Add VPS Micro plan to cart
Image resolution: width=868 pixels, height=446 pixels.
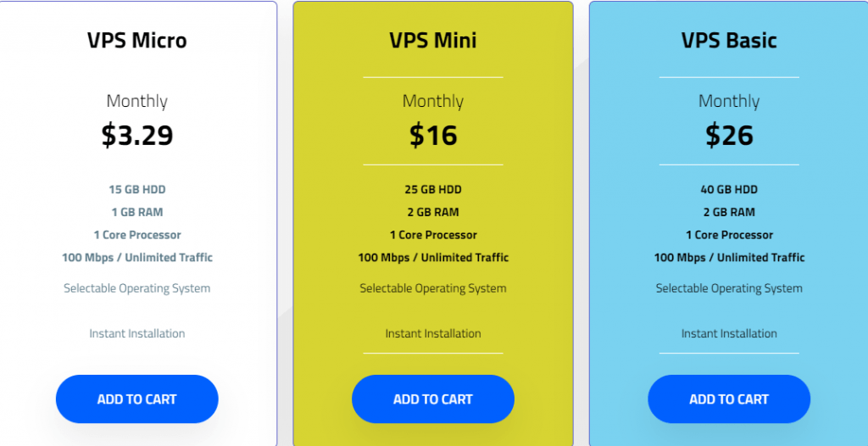136,399
